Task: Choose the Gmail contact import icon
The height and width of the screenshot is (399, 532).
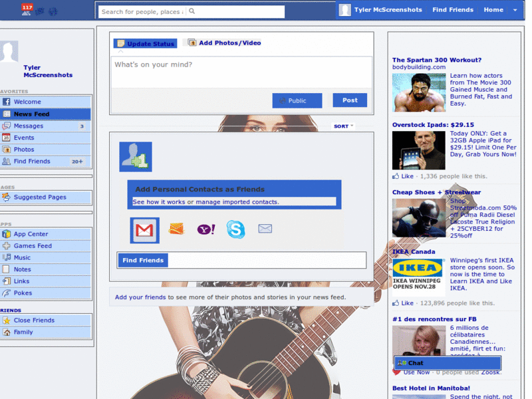Action: click(144, 230)
